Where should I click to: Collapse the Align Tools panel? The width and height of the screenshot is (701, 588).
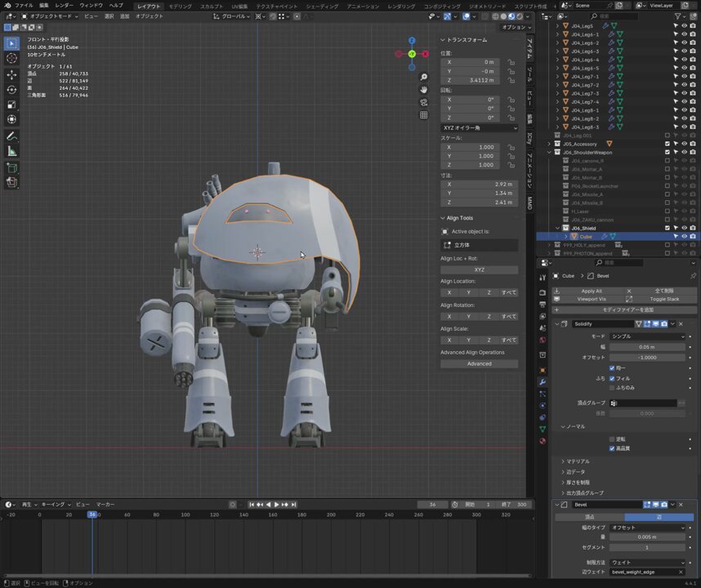click(443, 218)
